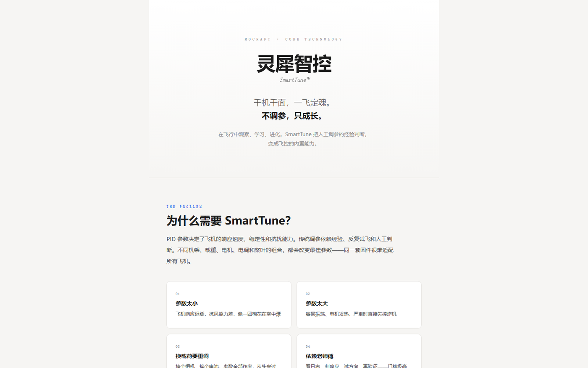Select the 参数太大 card
Image resolution: width=588 pixels, height=368 pixels.
pyautogui.click(x=359, y=305)
